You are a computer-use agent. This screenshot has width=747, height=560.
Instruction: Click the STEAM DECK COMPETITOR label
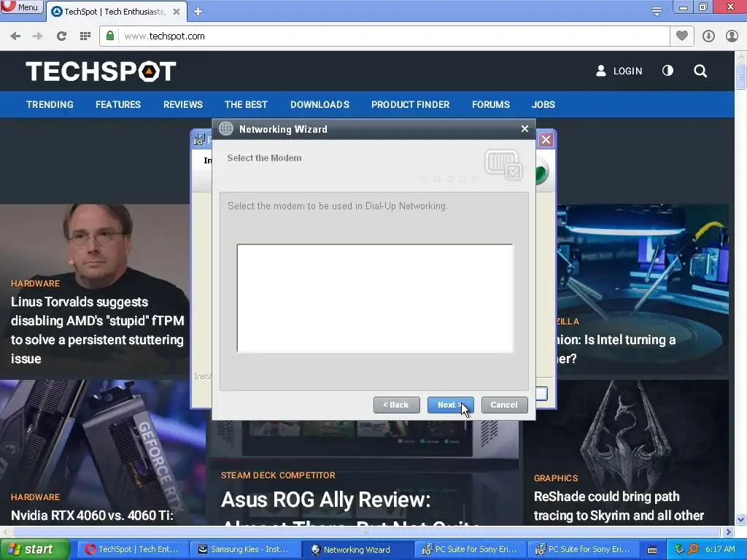(278, 475)
